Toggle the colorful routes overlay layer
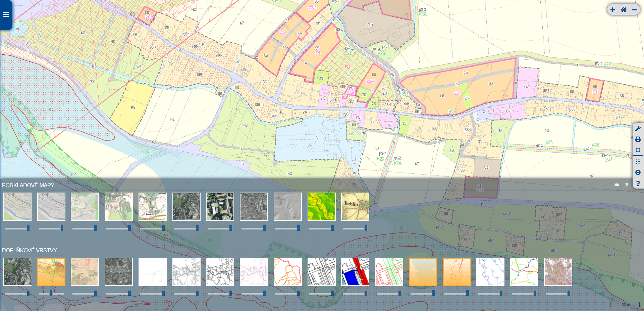 click(524, 272)
